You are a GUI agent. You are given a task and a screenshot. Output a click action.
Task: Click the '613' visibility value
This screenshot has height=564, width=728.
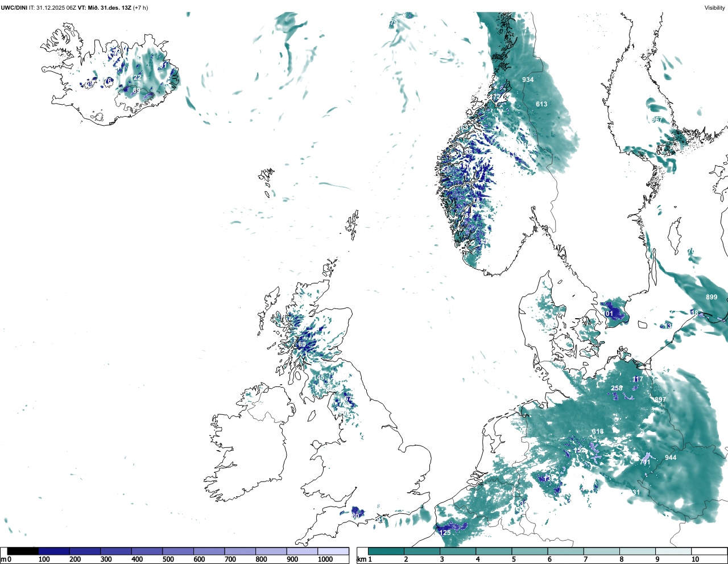click(x=541, y=104)
